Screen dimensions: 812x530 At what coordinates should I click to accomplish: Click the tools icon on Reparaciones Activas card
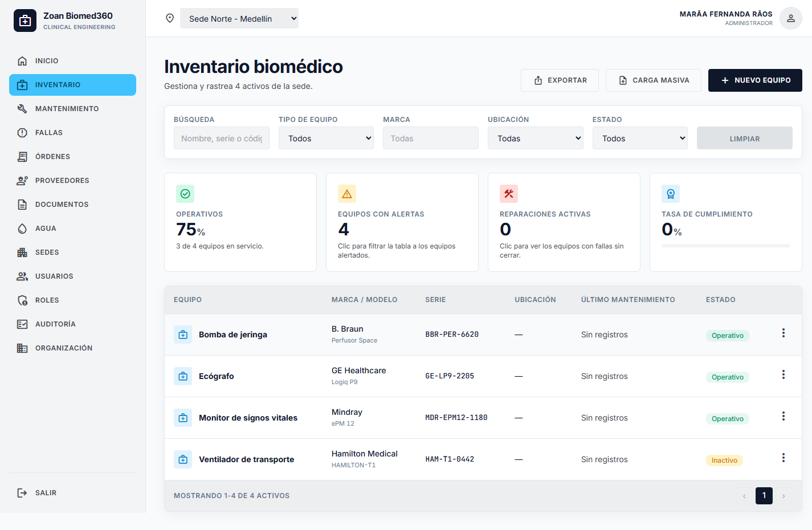[509, 194]
